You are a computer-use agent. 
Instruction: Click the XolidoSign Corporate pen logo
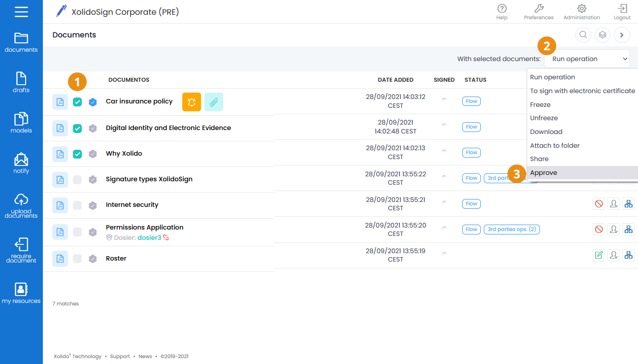[x=61, y=11]
